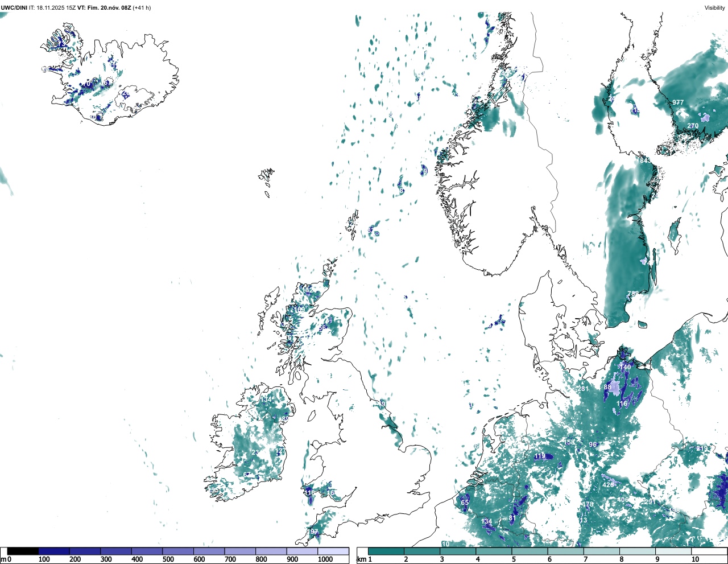Click the (+41 h) forecast offset

click(x=142, y=8)
